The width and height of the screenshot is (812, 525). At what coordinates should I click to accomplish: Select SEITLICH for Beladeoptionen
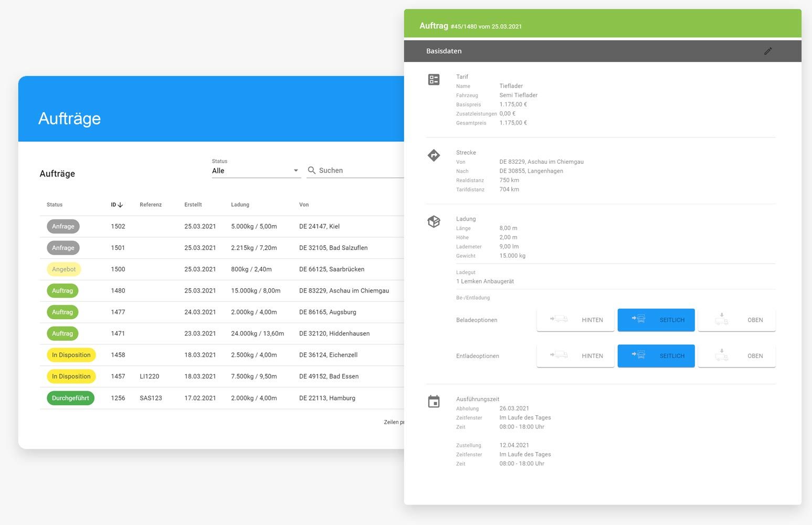(x=656, y=320)
